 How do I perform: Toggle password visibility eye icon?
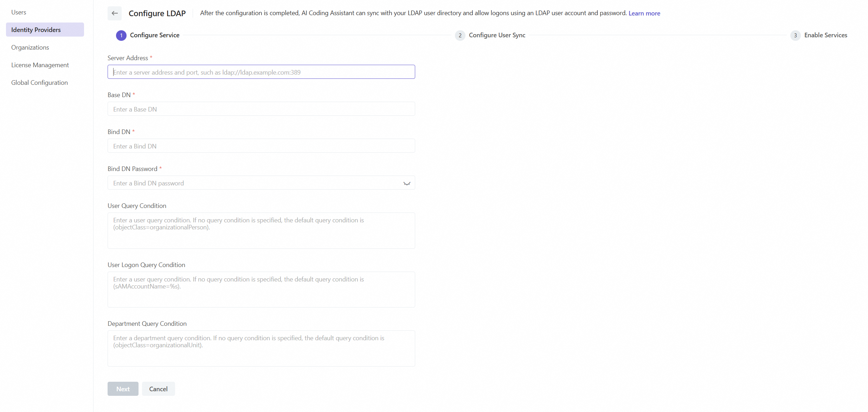pos(407,183)
